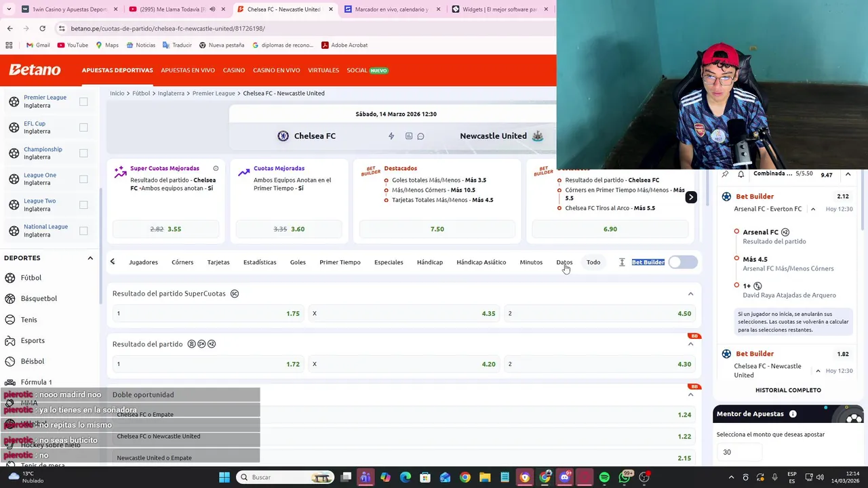
Task: Click the bet slip notification bell
Action: [x=741, y=174]
